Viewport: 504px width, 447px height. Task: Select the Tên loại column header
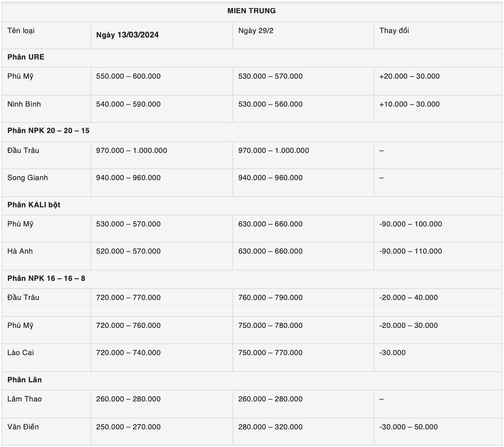(x=21, y=31)
